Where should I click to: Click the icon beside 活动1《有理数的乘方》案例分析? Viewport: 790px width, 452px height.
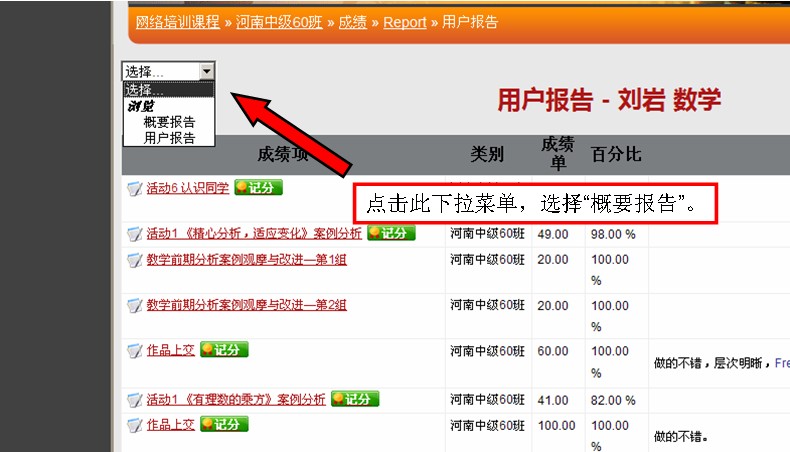coord(135,400)
